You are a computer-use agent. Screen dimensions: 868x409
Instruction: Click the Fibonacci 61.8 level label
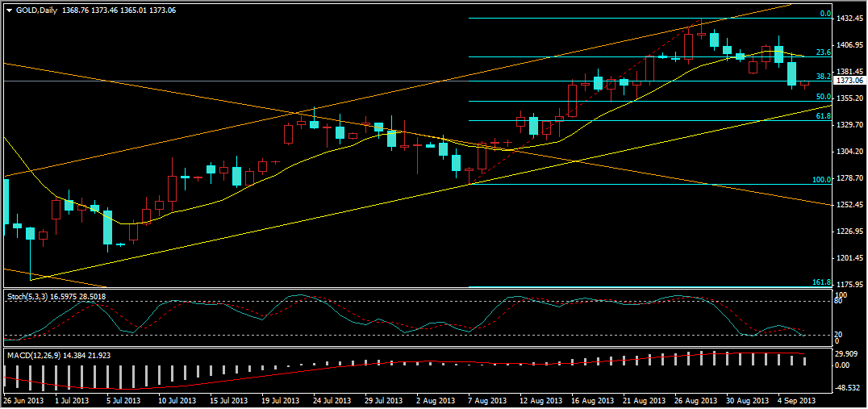823,117
